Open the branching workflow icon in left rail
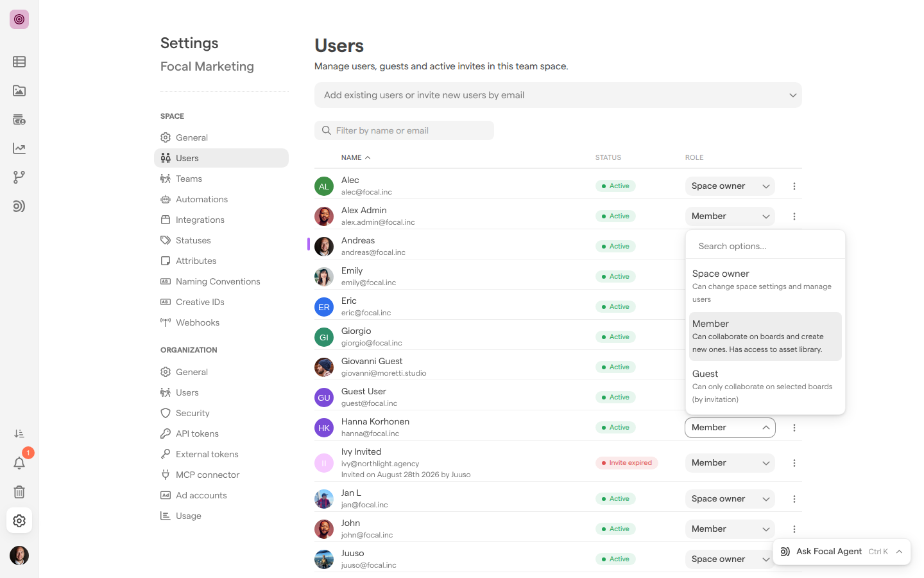The width and height of the screenshot is (924, 578). (x=19, y=177)
